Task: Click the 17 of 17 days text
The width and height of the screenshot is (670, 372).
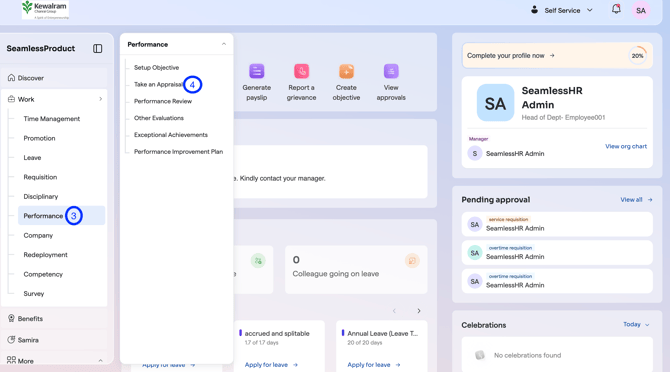Action: click(262, 343)
